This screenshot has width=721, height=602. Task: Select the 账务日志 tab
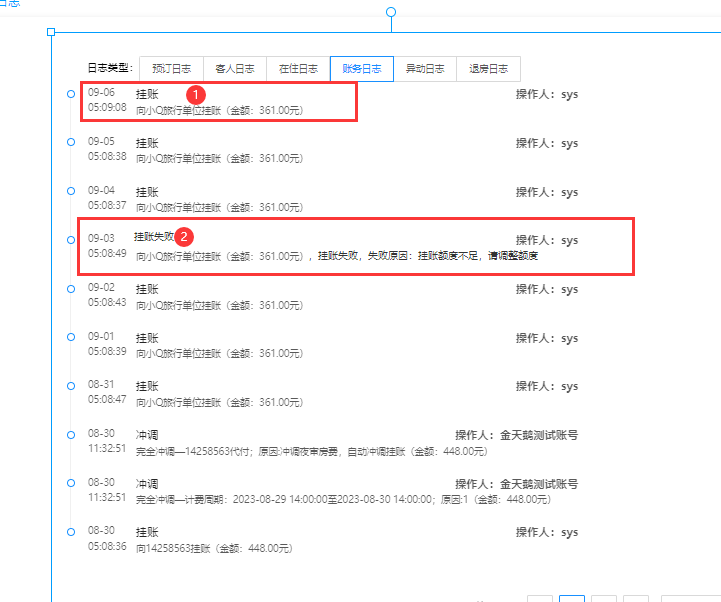362,69
